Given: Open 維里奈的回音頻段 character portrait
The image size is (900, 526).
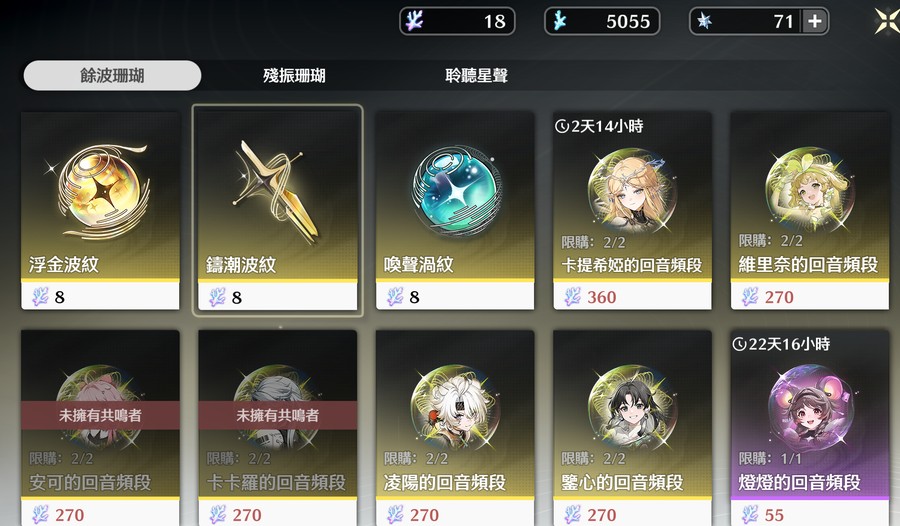Looking at the screenshot, I should [809, 190].
